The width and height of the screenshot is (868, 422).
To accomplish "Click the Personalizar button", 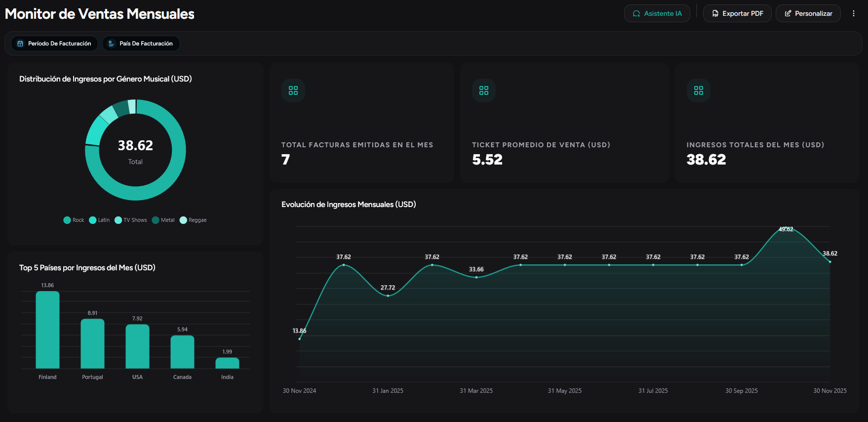I will (x=808, y=13).
